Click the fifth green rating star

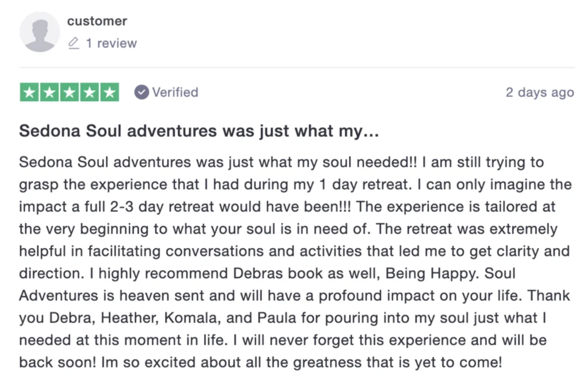click(x=109, y=93)
